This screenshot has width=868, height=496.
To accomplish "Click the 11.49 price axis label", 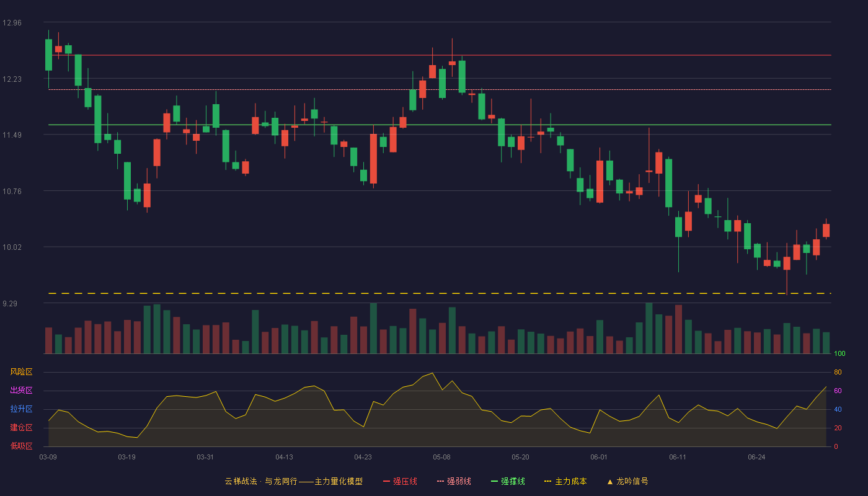I will pos(12,135).
